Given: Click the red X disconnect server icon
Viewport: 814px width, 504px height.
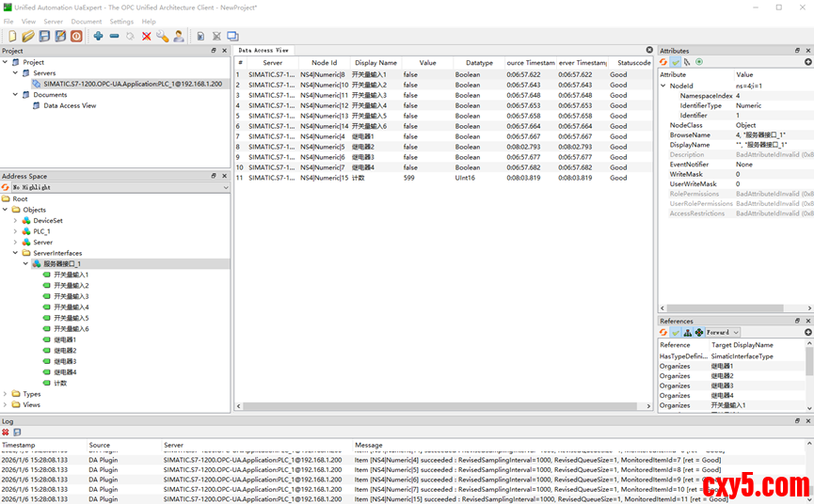Looking at the screenshot, I should tap(146, 36).
